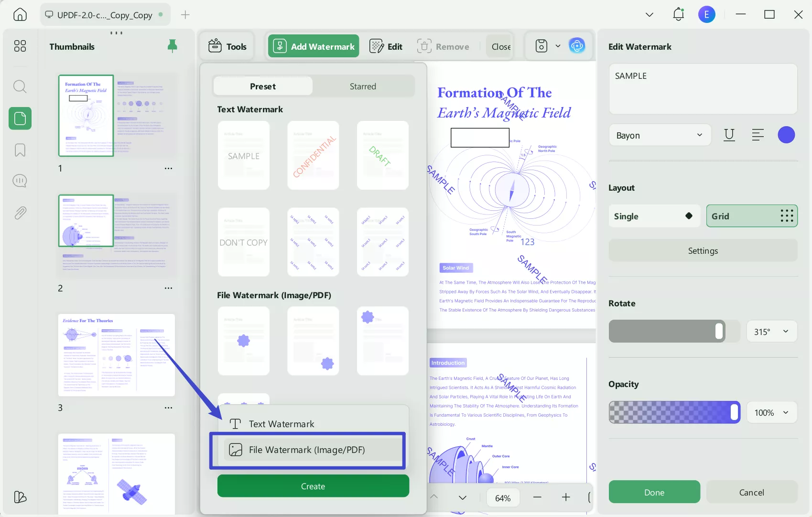Open the comments sidebar icon
The image size is (812, 517).
pos(20,181)
